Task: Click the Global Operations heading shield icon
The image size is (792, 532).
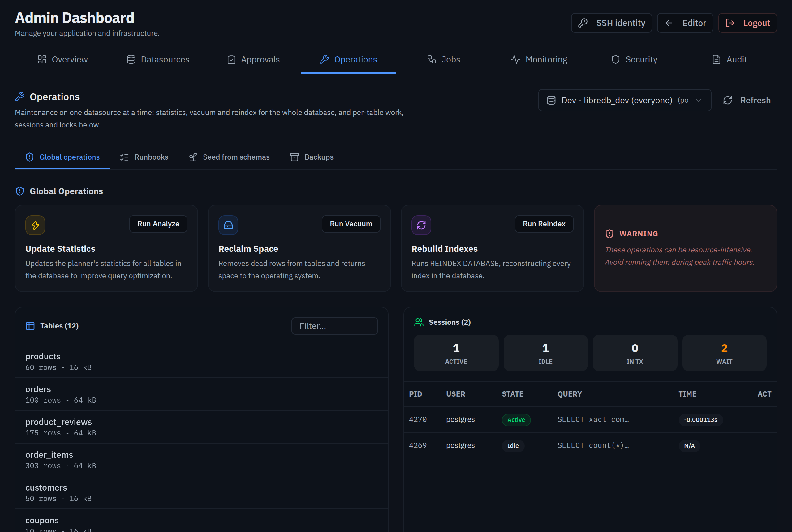Action: pos(20,191)
